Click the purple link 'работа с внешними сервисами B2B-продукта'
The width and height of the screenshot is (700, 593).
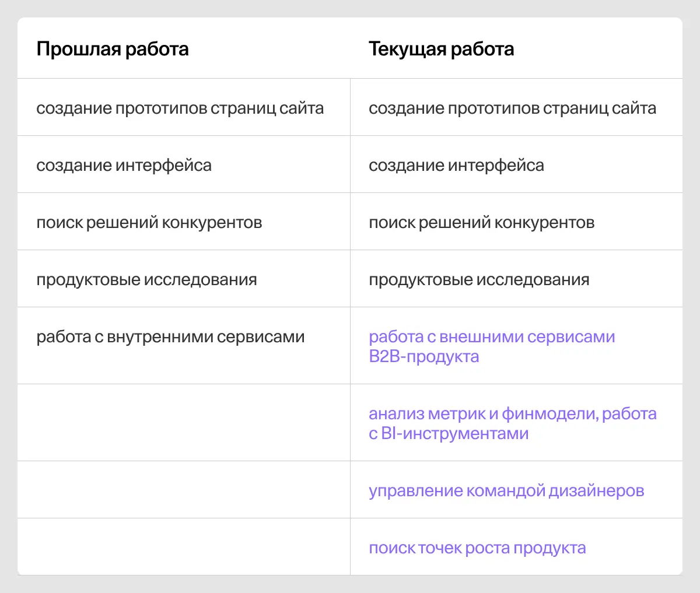click(492, 346)
